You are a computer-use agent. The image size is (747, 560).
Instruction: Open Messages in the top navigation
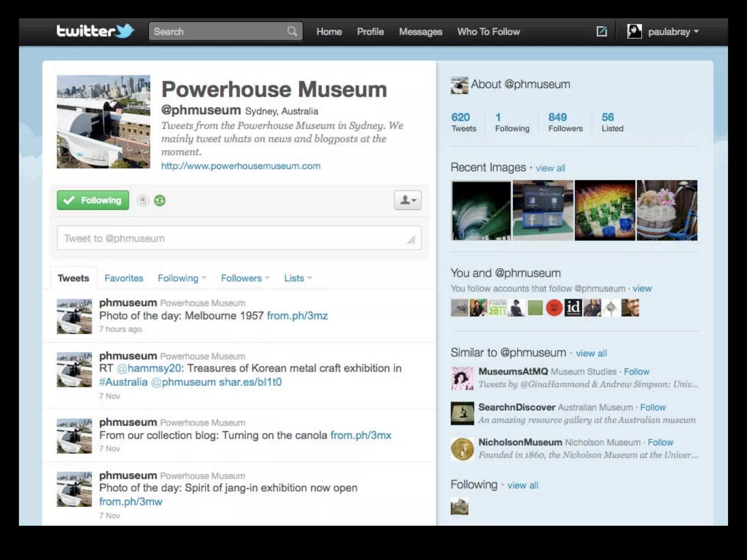(x=420, y=32)
